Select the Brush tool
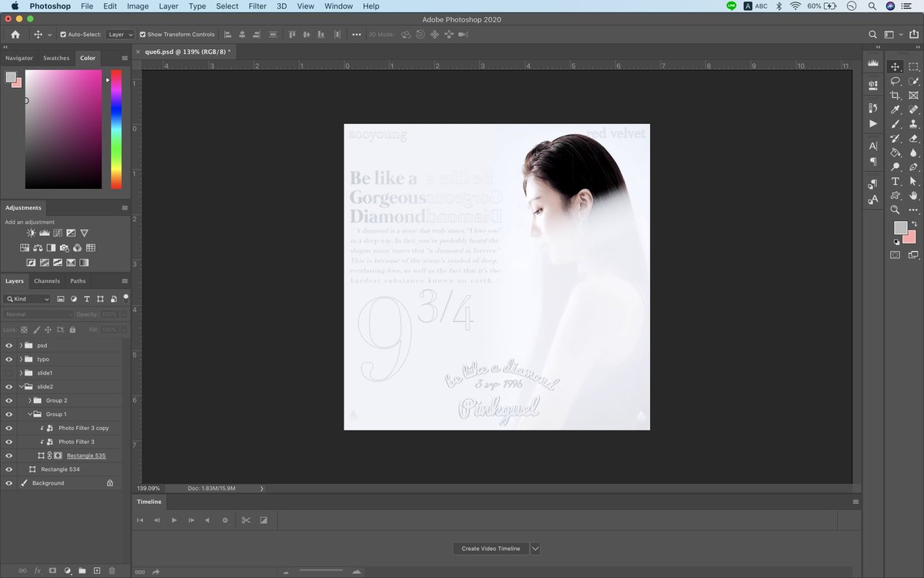Viewport: 924px width, 578px height. click(x=896, y=124)
